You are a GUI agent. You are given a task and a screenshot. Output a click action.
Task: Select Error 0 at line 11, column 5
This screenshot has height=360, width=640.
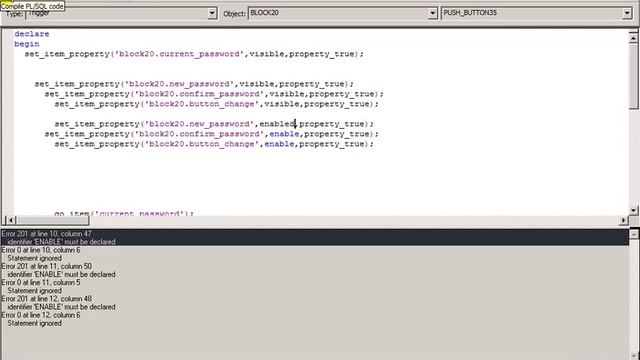315,287
